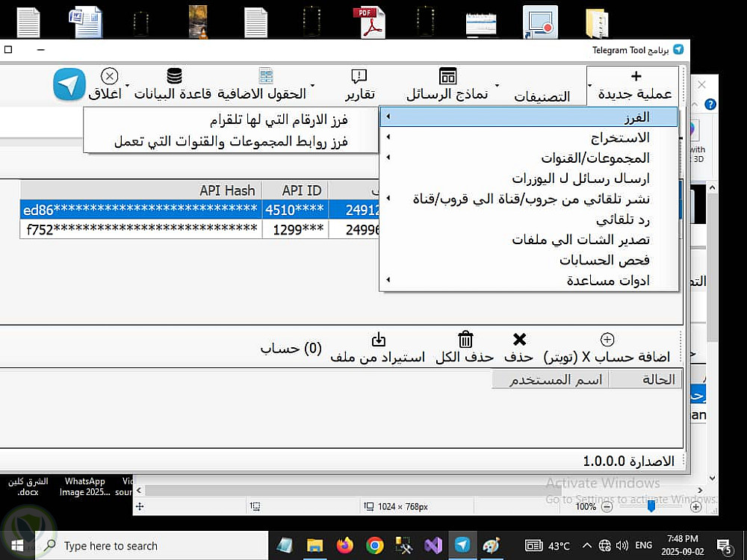This screenshot has height=560, width=747.
Task: Click the الحالة column header
Action: pyautogui.click(x=645, y=379)
